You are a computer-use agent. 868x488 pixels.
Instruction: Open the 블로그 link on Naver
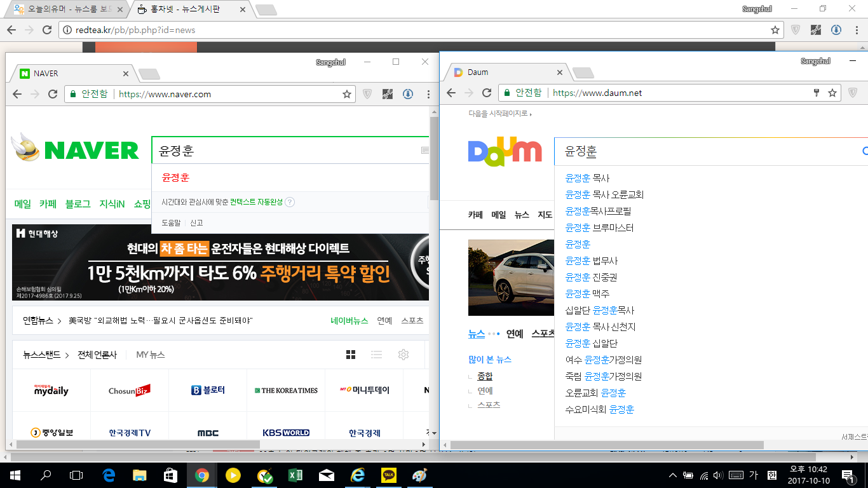[78, 204]
